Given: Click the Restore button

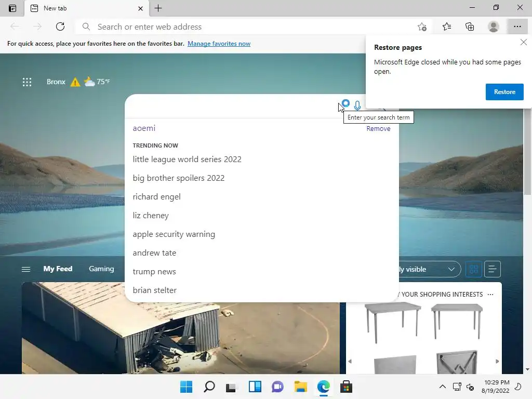Looking at the screenshot, I should pos(504,92).
